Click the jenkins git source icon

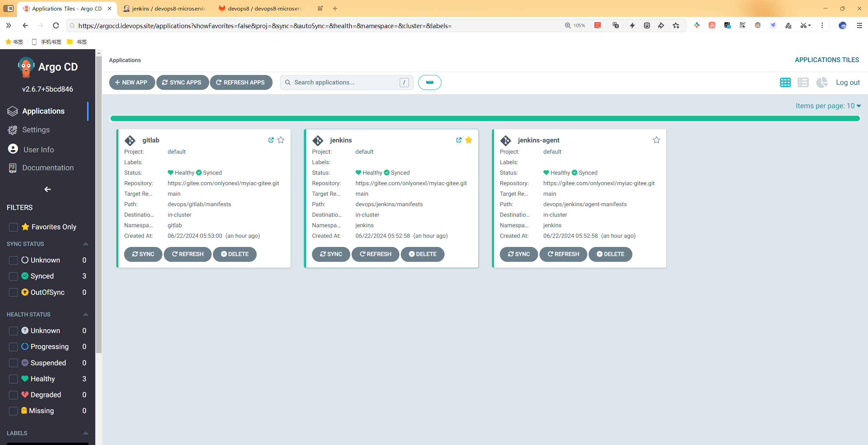[318, 140]
